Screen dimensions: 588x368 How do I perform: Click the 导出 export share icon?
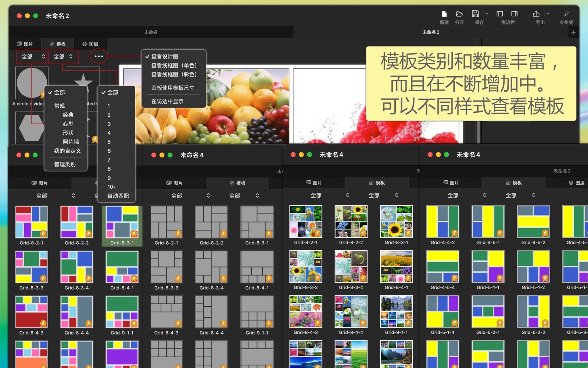click(536, 14)
